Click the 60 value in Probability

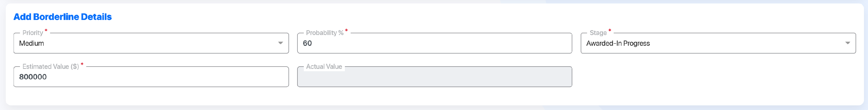click(307, 43)
